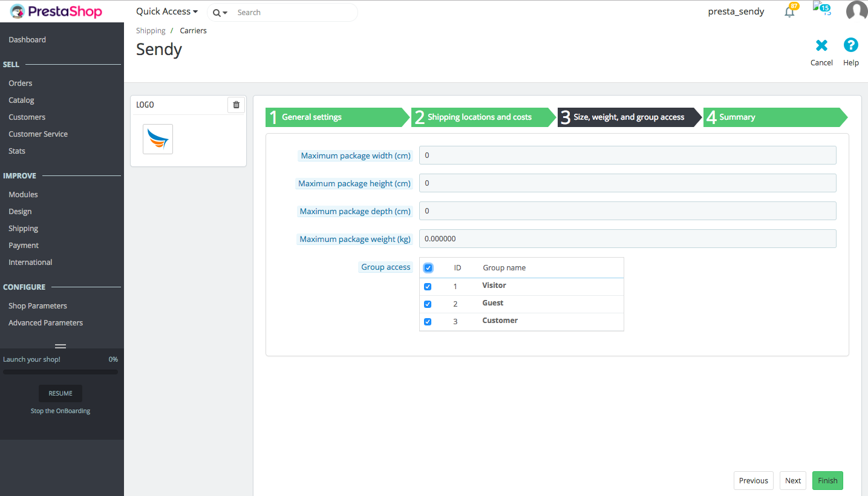
Task: Click Launch your shop! text
Action: (31, 359)
